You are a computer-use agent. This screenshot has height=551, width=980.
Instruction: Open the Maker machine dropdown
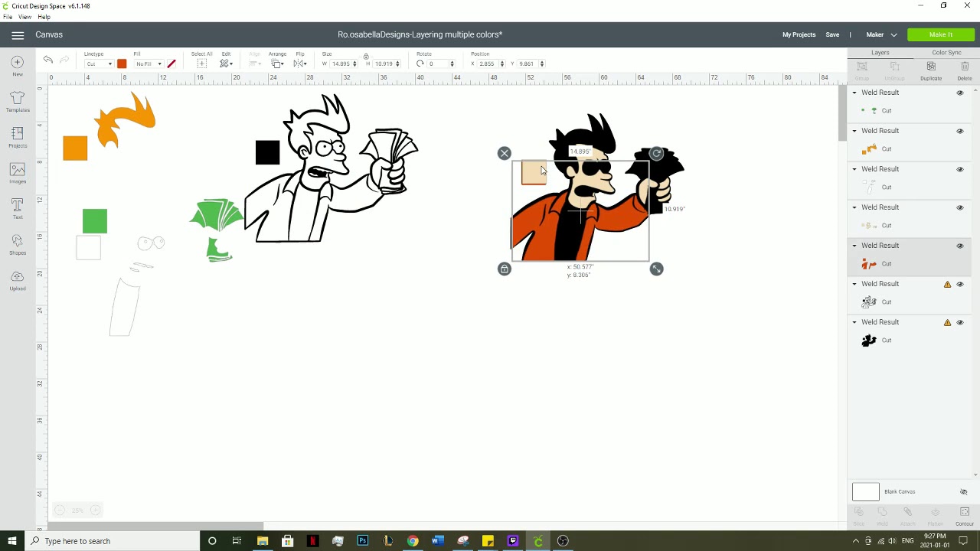point(881,34)
